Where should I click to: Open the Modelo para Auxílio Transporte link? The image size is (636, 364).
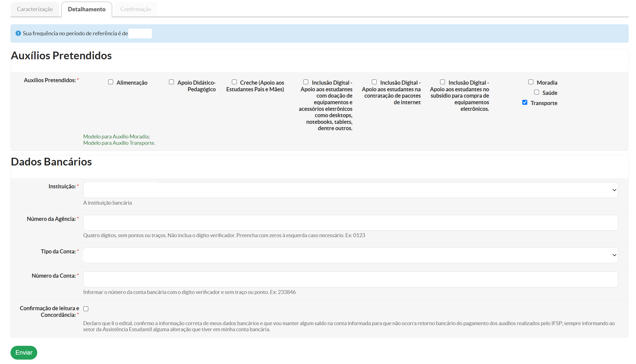(x=119, y=143)
